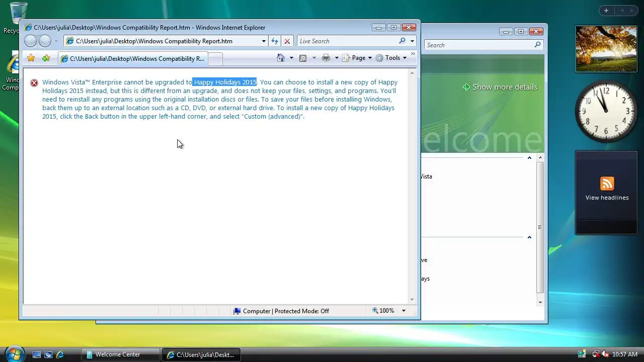Open the zoom level dropdown arrow
This screenshot has height=362, width=644.
[x=403, y=311]
